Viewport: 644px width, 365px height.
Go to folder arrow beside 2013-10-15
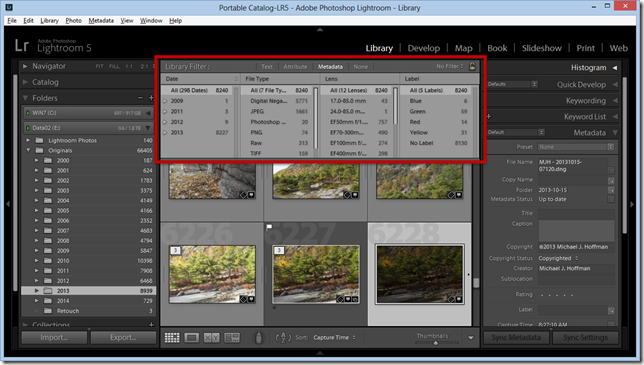[611, 190]
